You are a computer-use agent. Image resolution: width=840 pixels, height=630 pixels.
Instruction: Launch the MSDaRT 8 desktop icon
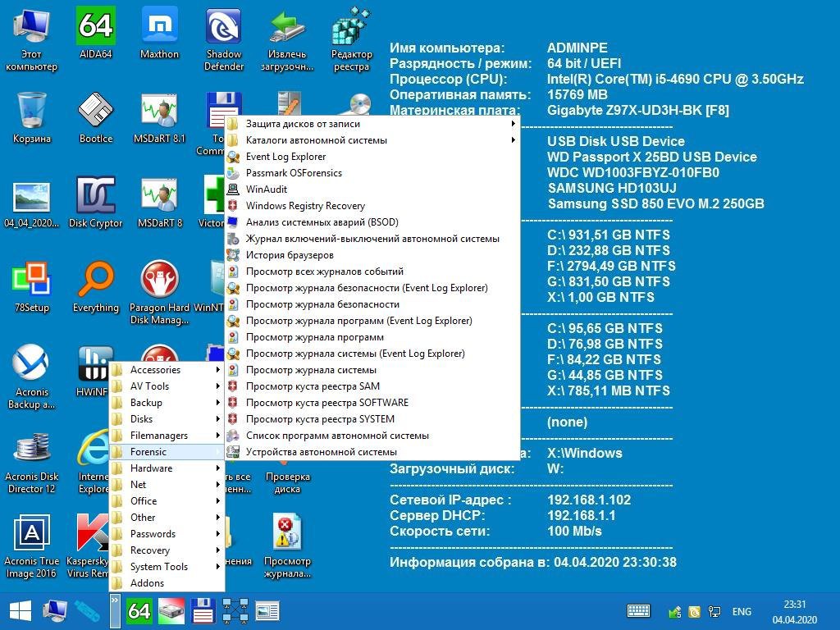[159, 202]
